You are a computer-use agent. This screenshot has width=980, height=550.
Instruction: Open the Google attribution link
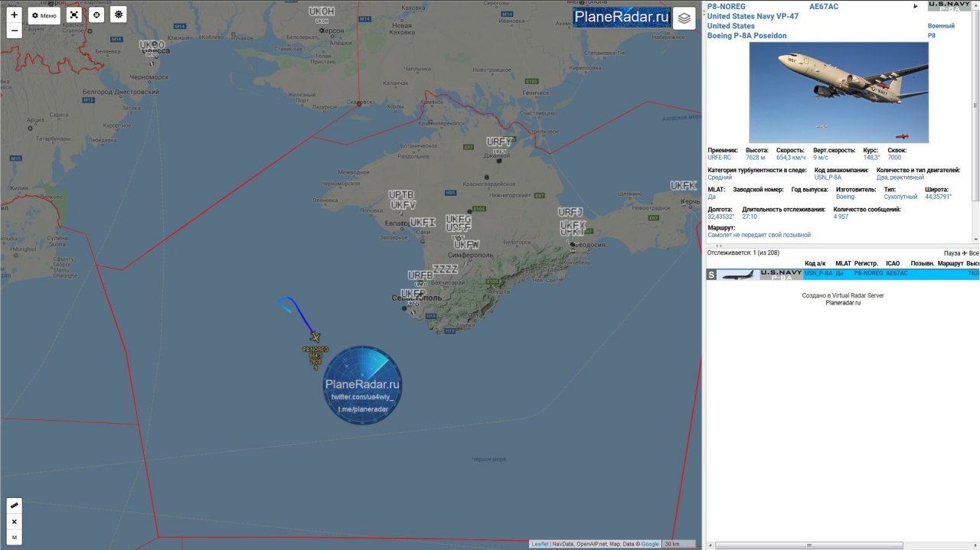tap(650, 544)
